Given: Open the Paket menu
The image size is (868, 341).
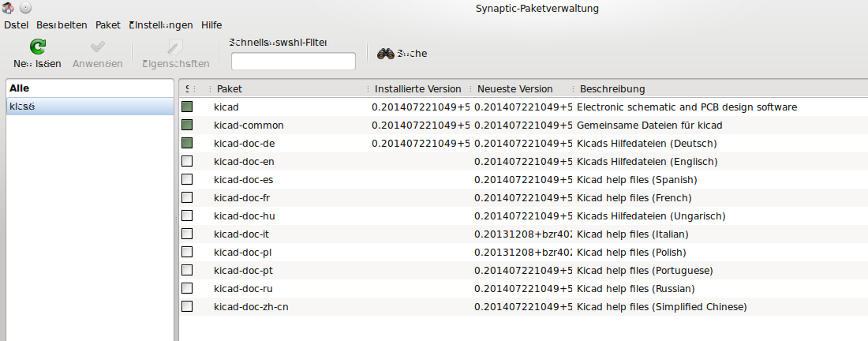Looking at the screenshot, I should tap(108, 25).
